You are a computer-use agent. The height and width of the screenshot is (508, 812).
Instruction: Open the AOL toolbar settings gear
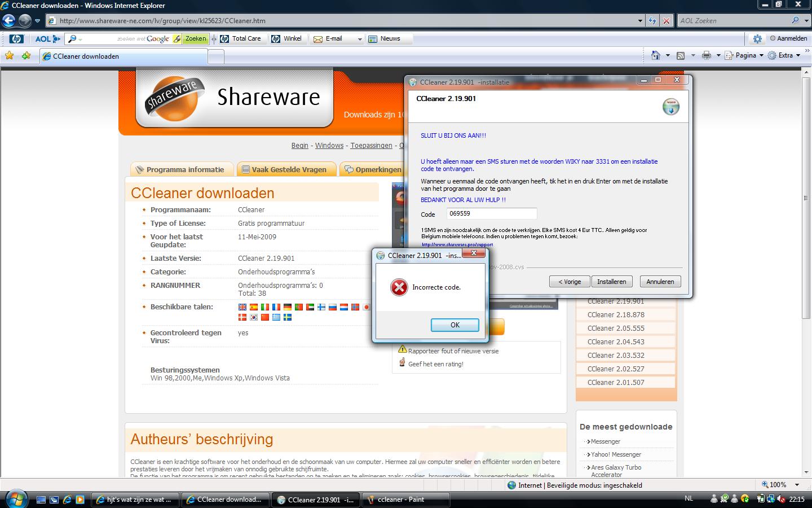point(757,39)
